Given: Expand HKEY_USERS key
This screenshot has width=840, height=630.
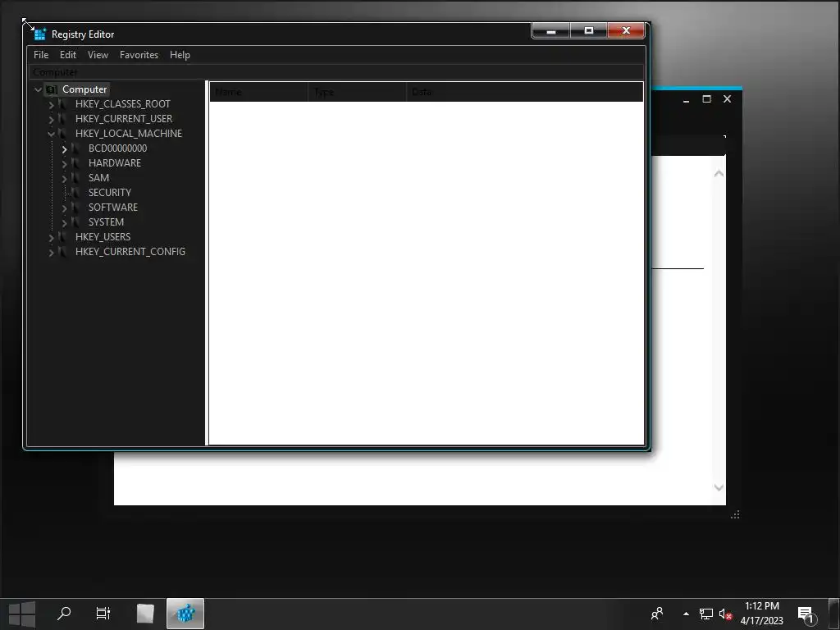Looking at the screenshot, I should tap(52, 237).
